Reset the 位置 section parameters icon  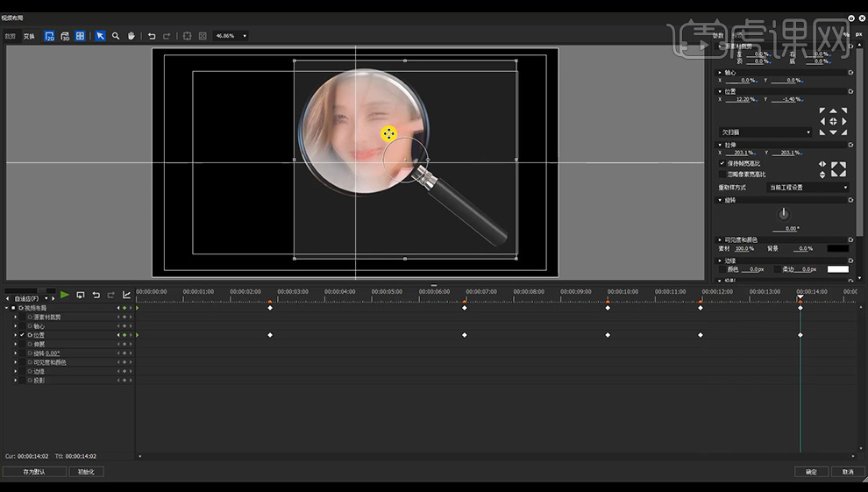tap(850, 91)
